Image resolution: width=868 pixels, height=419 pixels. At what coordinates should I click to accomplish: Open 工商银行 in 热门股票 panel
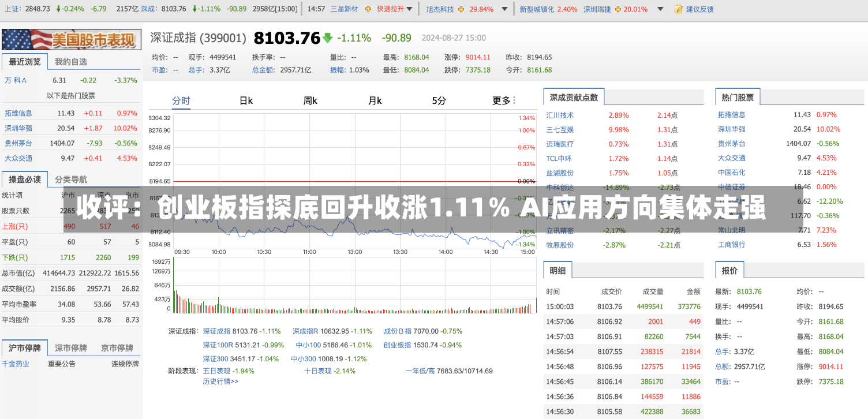[731, 244]
